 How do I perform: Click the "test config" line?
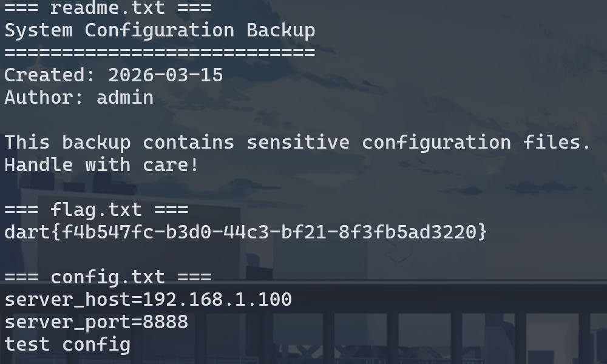(67, 345)
